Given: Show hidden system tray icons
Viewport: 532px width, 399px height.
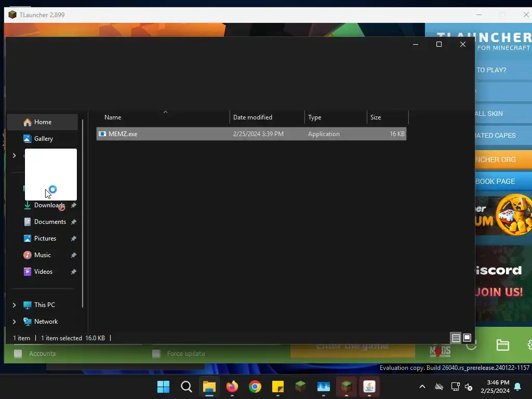Looking at the screenshot, I should tap(422, 387).
